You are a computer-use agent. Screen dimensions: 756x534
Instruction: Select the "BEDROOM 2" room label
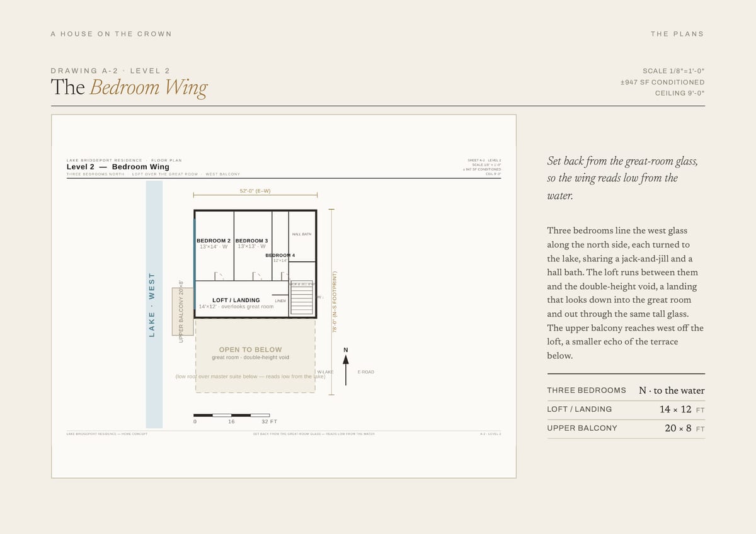(x=214, y=241)
